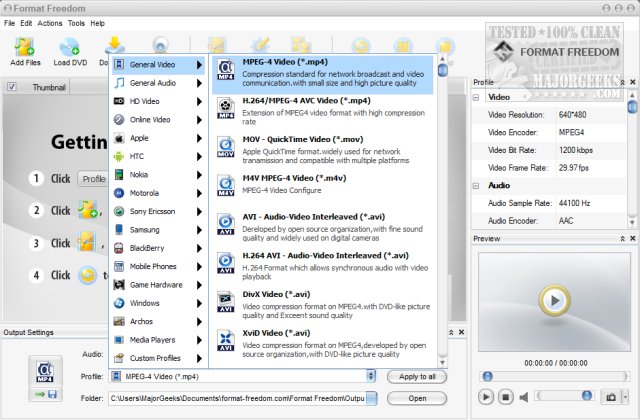Choose the DivX Video format icon
This screenshot has width=640, height=420.
click(226, 302)
